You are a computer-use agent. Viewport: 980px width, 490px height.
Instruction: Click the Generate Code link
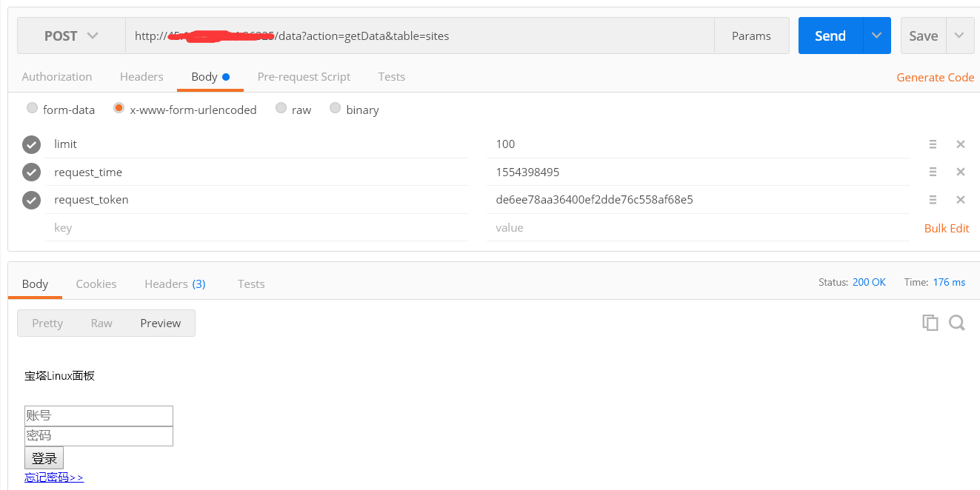pyautogui.click(x=936, y=77)
